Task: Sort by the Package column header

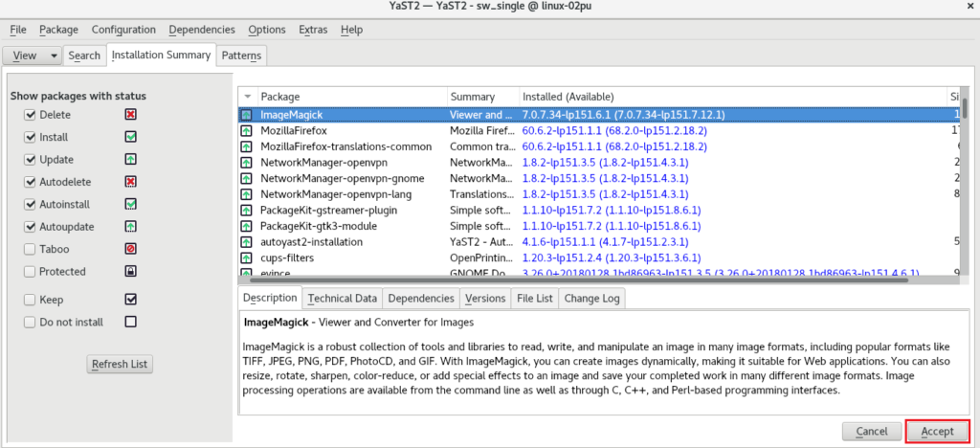Action: pyautogui.click(x=352, y=97)
